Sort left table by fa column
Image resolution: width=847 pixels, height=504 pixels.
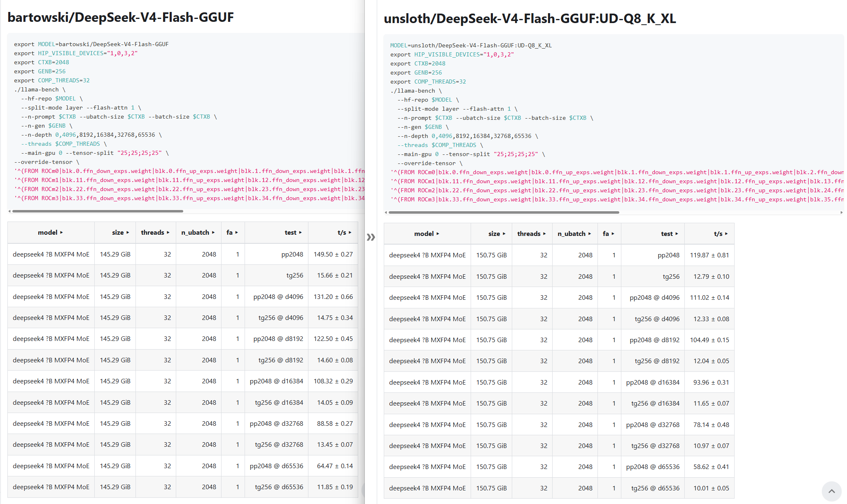[232, 233]
